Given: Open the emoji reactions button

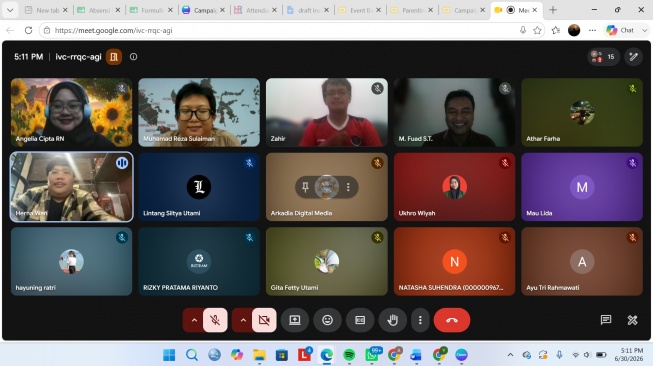Looking at the screenshot, I should pyautogui.click(x=327, y=320).
